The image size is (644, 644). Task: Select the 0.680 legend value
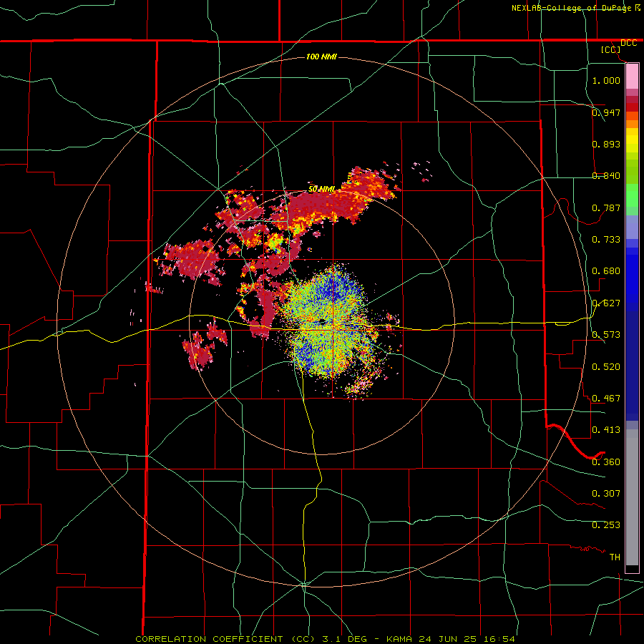click(606, 270)
